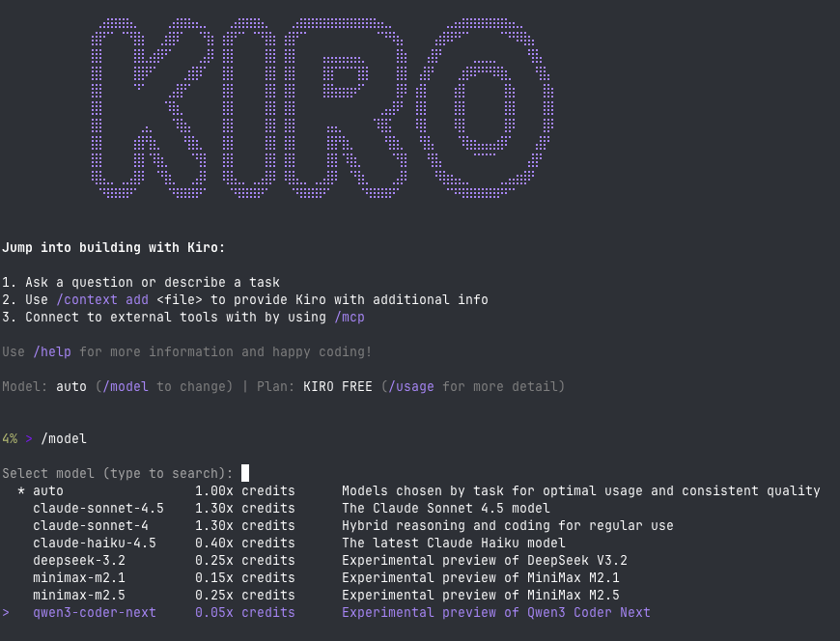Click the KIRO FREE plan label
840x641 pixels.
(338, 387)
